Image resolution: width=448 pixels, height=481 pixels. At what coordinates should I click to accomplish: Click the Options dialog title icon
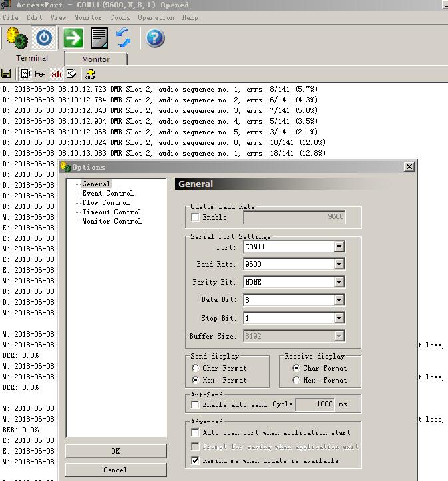(66, 167)
